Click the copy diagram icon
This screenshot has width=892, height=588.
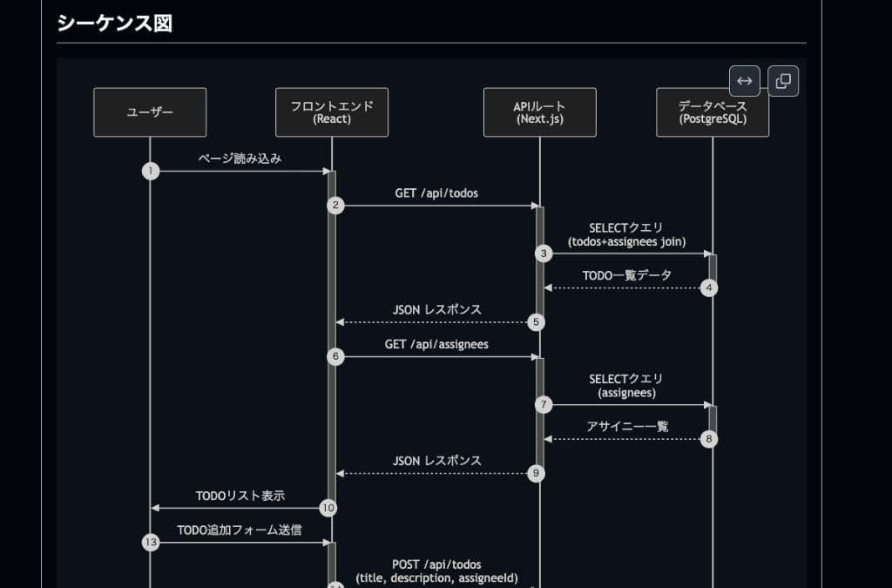pos(781,80)
